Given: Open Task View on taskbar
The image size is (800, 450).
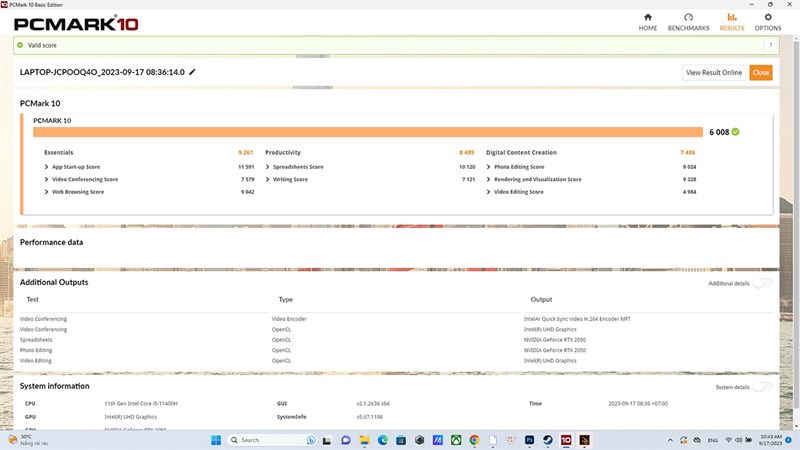Looking at the screenshot, I should (x=327, y=440).
